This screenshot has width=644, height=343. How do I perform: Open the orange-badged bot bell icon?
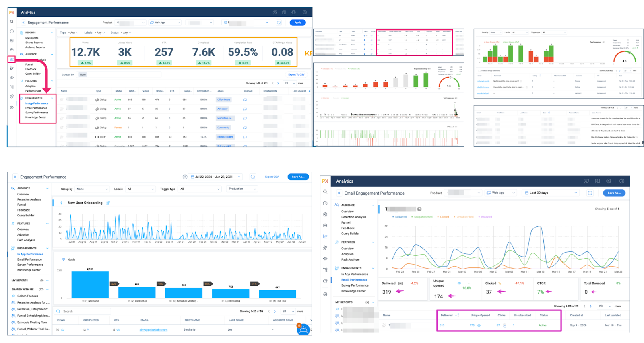303,330
